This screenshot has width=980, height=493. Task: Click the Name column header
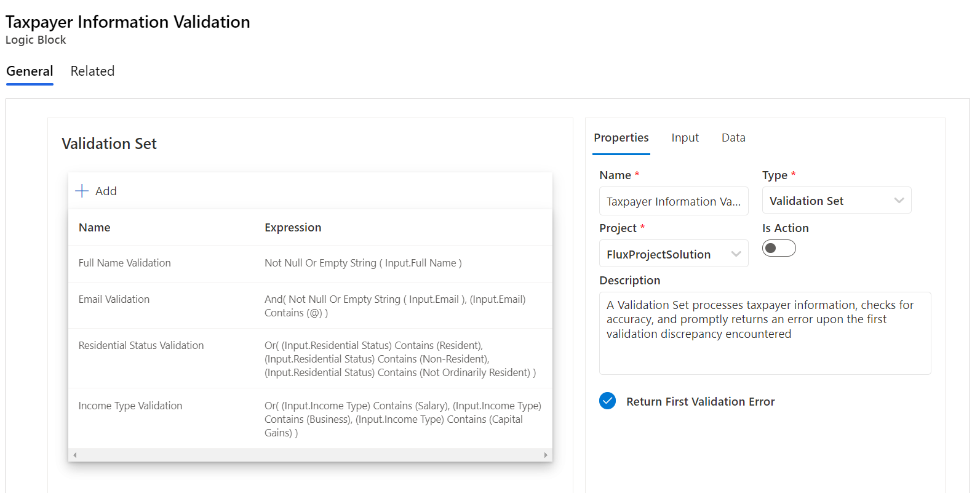pyautogui.click(x=94, y=227)
